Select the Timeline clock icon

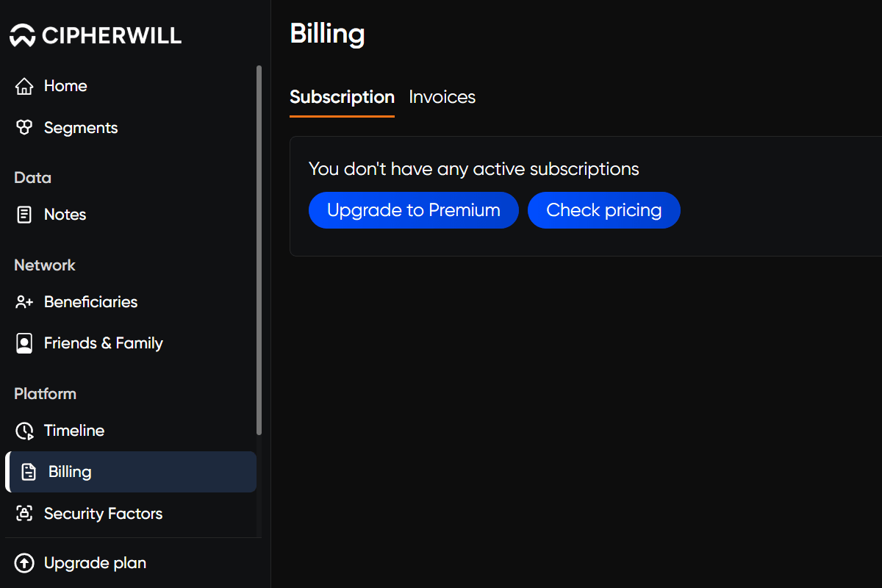(x=24, y=431)
